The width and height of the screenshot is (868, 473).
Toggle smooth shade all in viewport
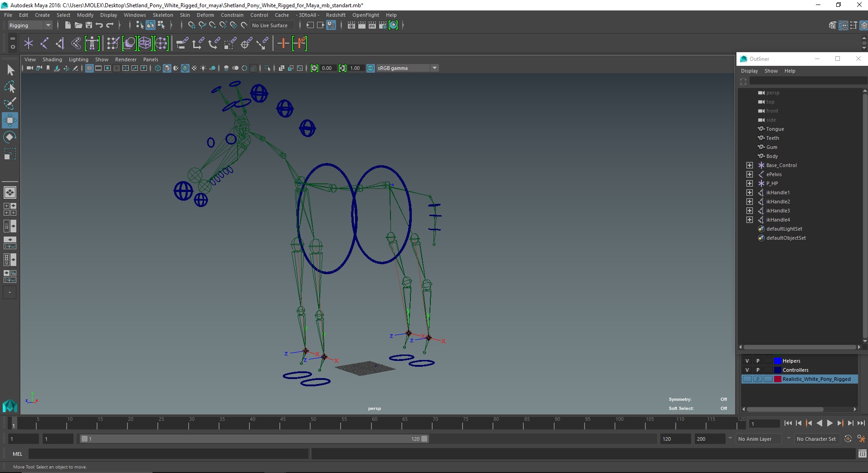coord(167,68)
